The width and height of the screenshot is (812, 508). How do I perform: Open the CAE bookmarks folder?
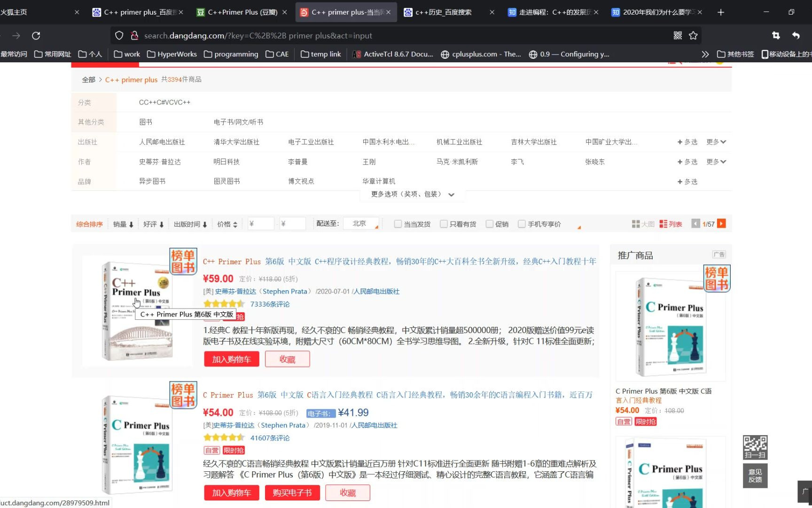pos(277,54)
